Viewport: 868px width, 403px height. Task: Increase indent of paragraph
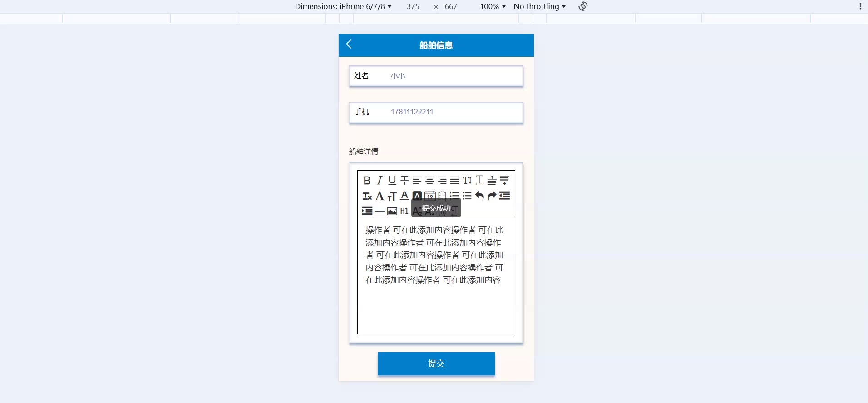click(x=367, y=211)
